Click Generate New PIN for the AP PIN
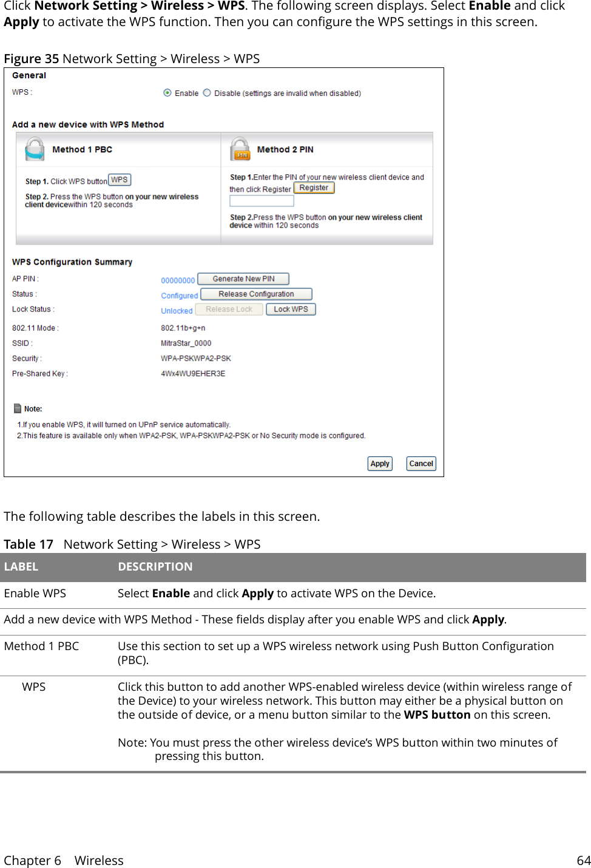This screenshot has height=868, width=591. [243, 278]
